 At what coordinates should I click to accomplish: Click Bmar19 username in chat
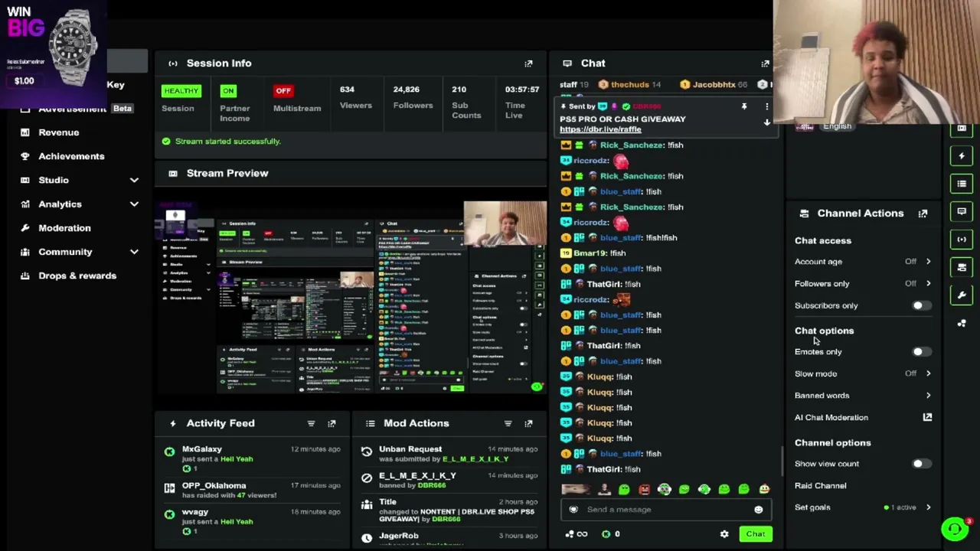[x=590, y=253]
